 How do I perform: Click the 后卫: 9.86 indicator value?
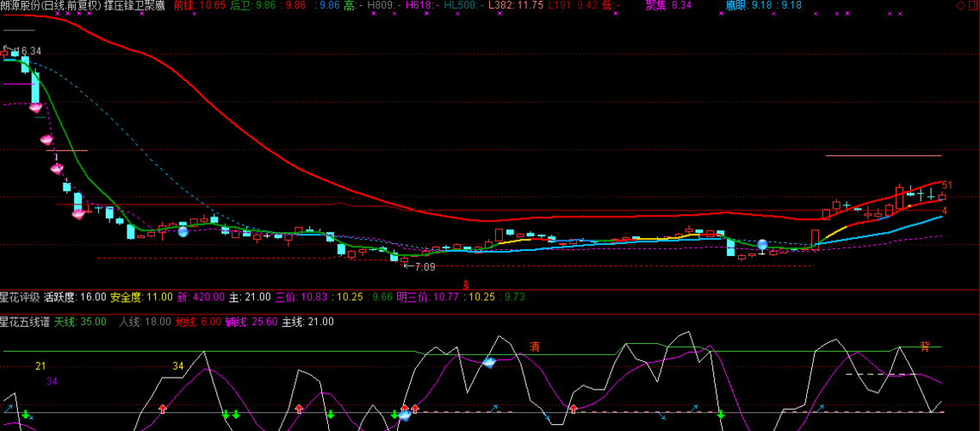(251, 6)
